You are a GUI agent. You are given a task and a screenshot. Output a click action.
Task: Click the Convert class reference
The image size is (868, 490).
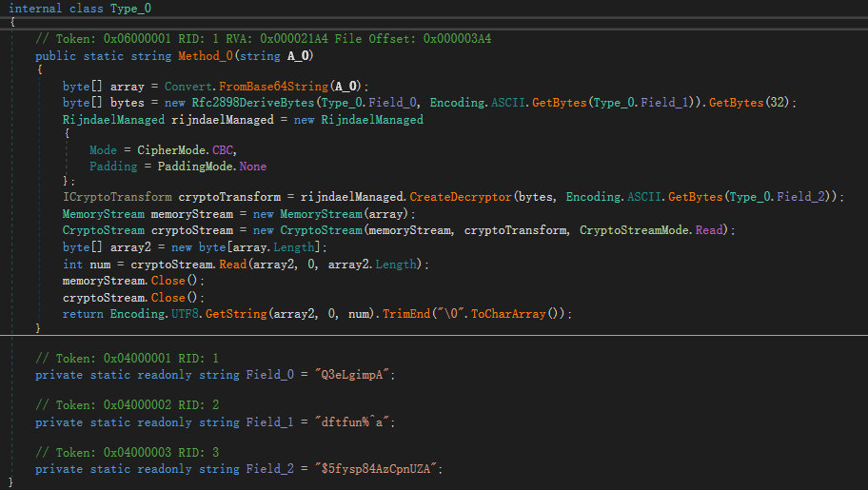pos(188,87)
